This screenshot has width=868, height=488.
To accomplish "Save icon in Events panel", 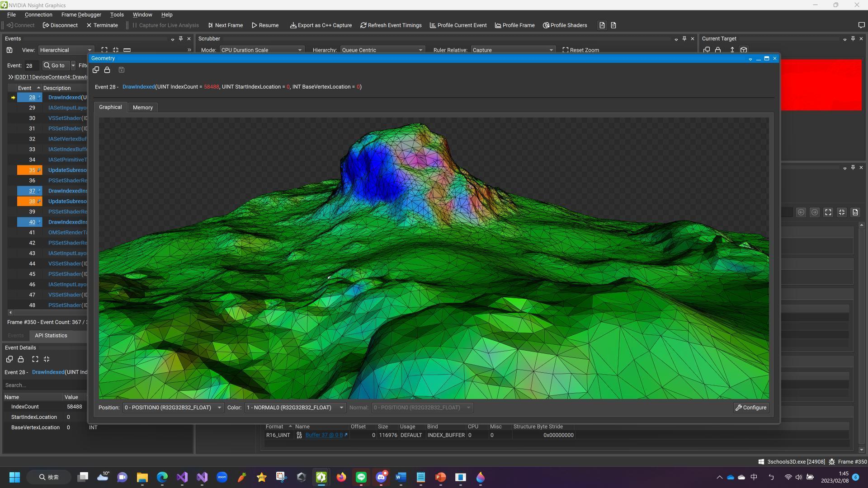I will point(9,50).
